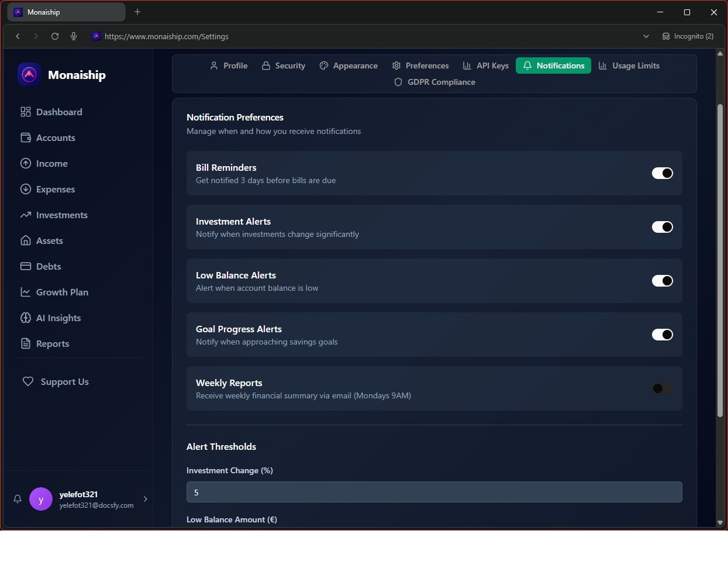728x568 pixels.
Task: Enable Weekly Reports toggle
Action: [x=663, y=388]
